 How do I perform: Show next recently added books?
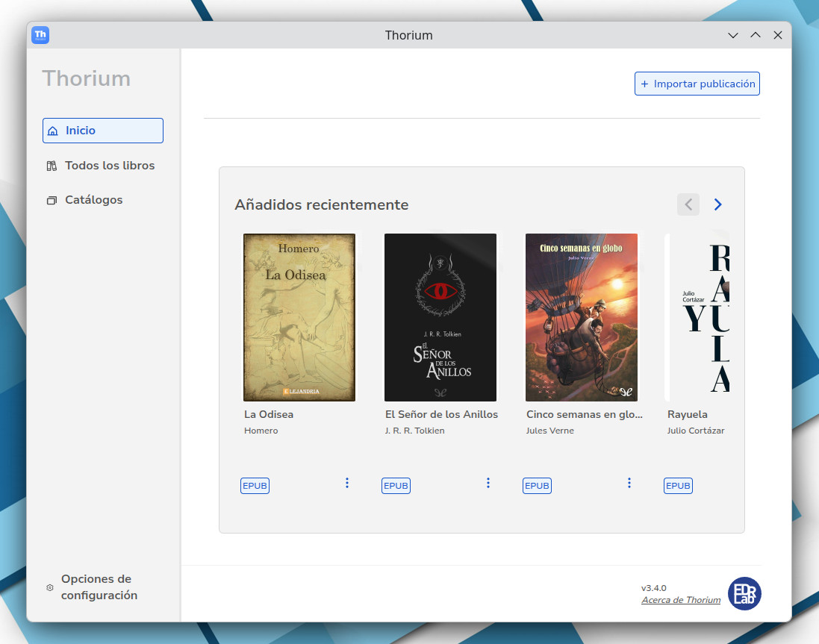(x=717, y=204)
